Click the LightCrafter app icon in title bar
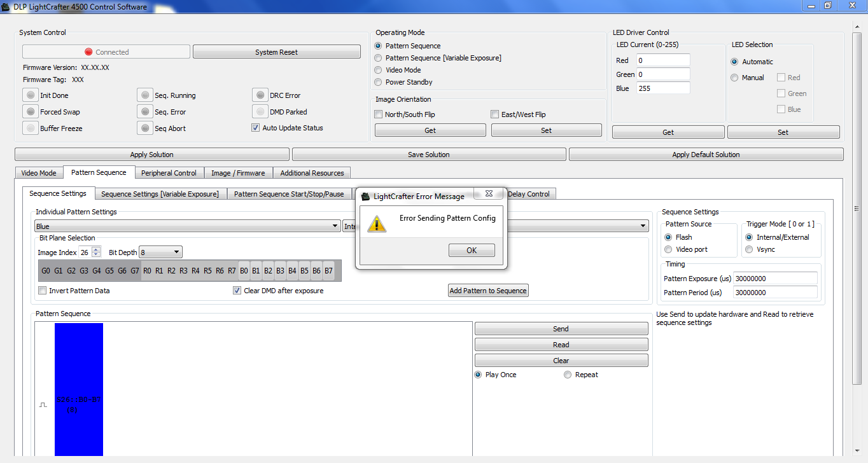The height and width of the screenshot is (463, 868). pos(7,7)
